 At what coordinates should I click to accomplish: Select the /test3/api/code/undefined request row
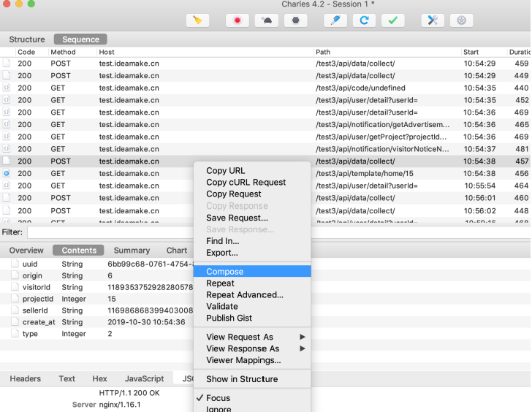266,88
